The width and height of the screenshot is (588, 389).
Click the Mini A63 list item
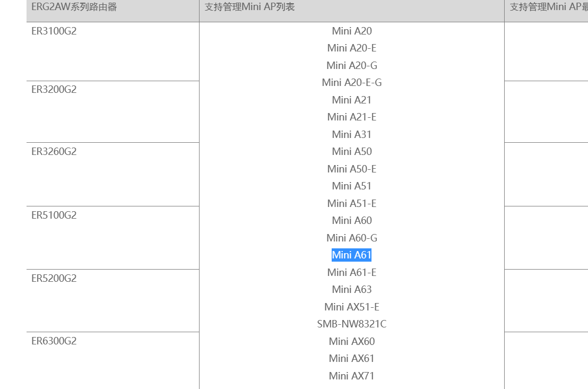(351, 289)
